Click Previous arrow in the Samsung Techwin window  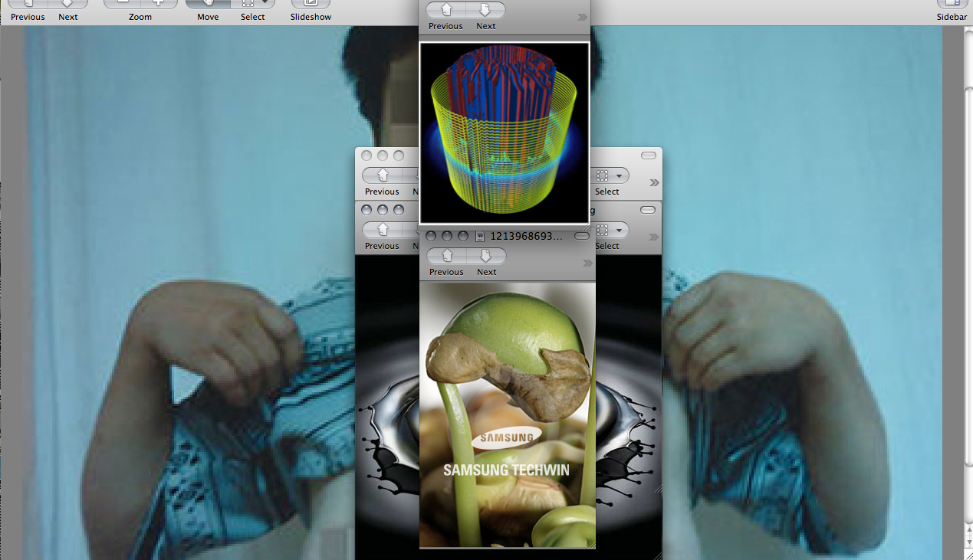point(447,257)
